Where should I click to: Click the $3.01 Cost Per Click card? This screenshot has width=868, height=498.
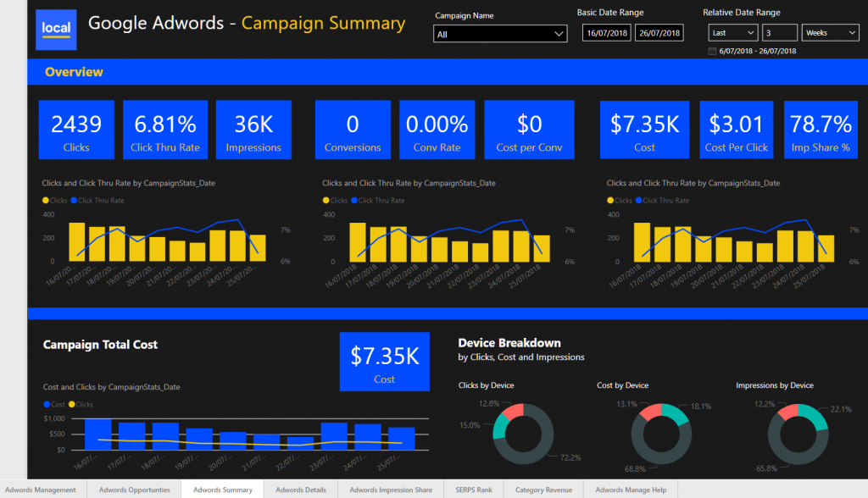737,130
